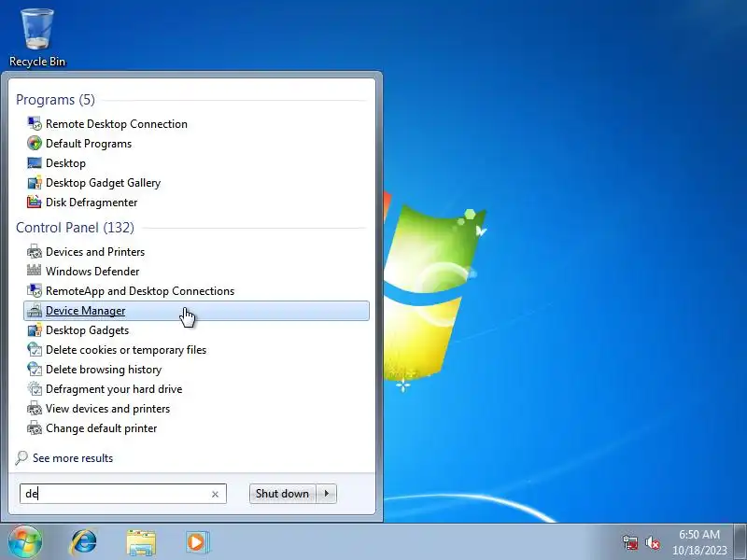
Task: Click the Shut down button
Action: pos(282,494)
